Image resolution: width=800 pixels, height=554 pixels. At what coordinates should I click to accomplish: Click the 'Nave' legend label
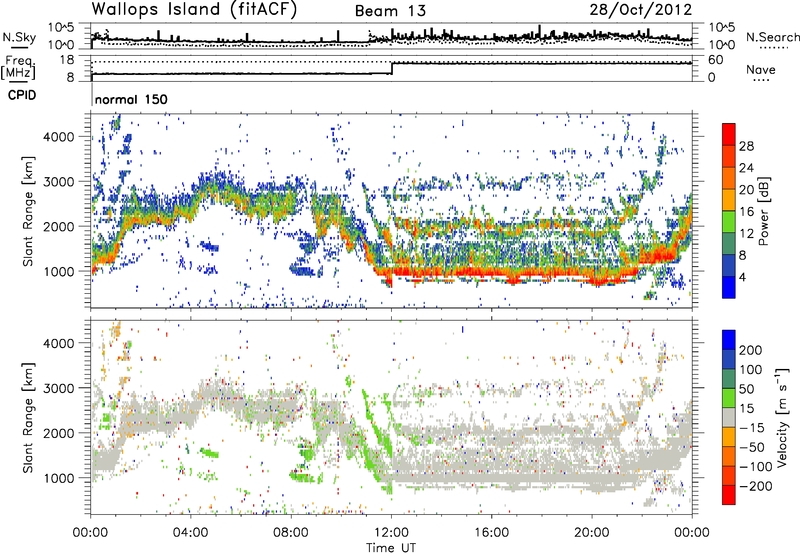click(x=761, y=69)
